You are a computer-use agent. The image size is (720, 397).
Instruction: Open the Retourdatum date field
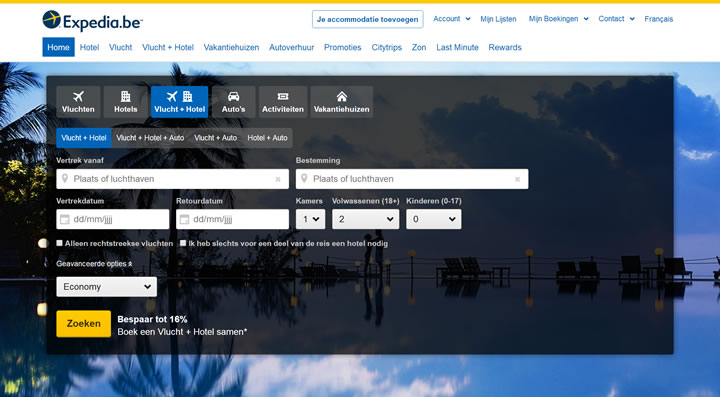point(232,219)
